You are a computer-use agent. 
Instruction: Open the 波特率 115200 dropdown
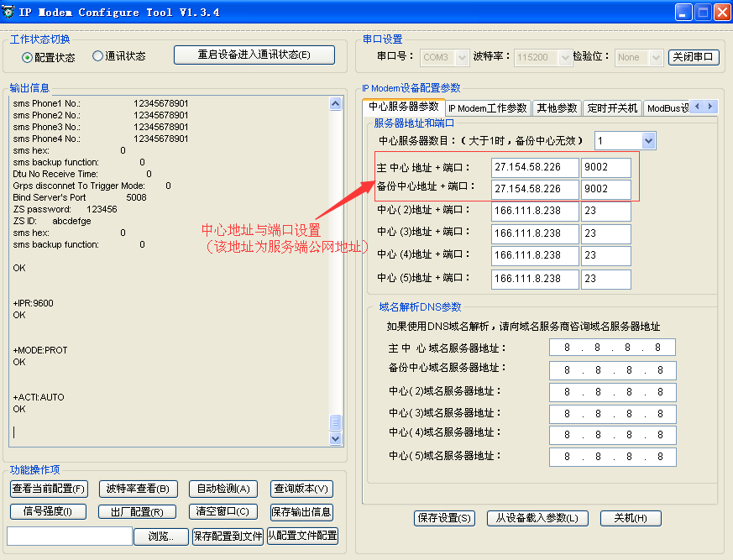pyautogui.click(x=563, y=57)
